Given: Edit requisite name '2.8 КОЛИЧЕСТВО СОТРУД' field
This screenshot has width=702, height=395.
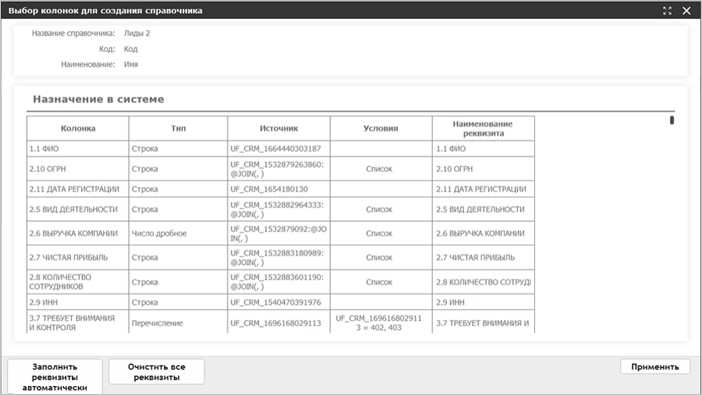Looking at the screenshot, I should [x=483, y=282].
